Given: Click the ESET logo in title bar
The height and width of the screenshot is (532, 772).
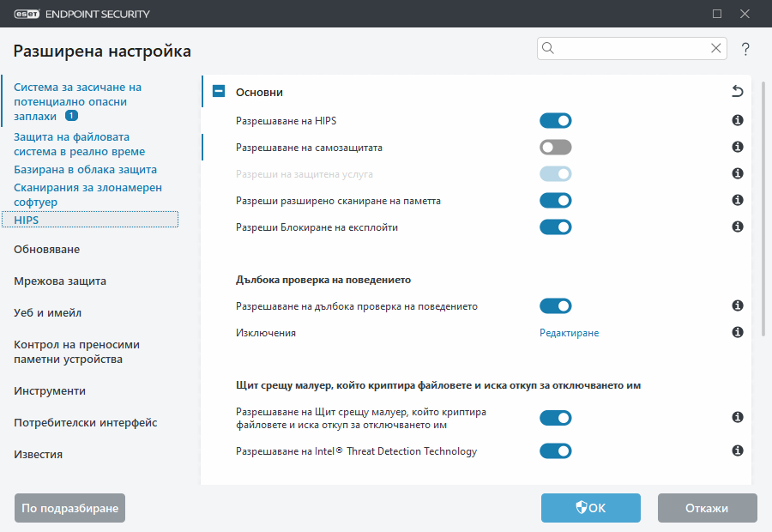Looking at the screenshot, I should [x=27, y=14].
